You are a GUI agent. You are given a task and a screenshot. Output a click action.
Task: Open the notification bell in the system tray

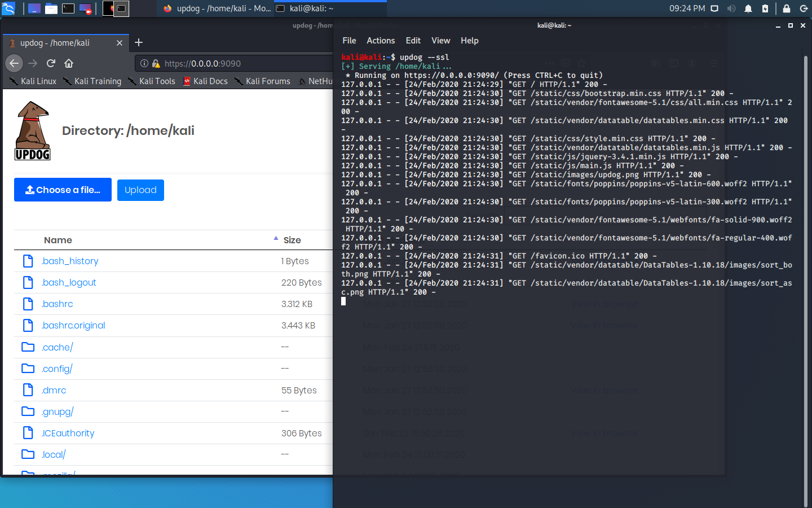(x=748, y=8)
